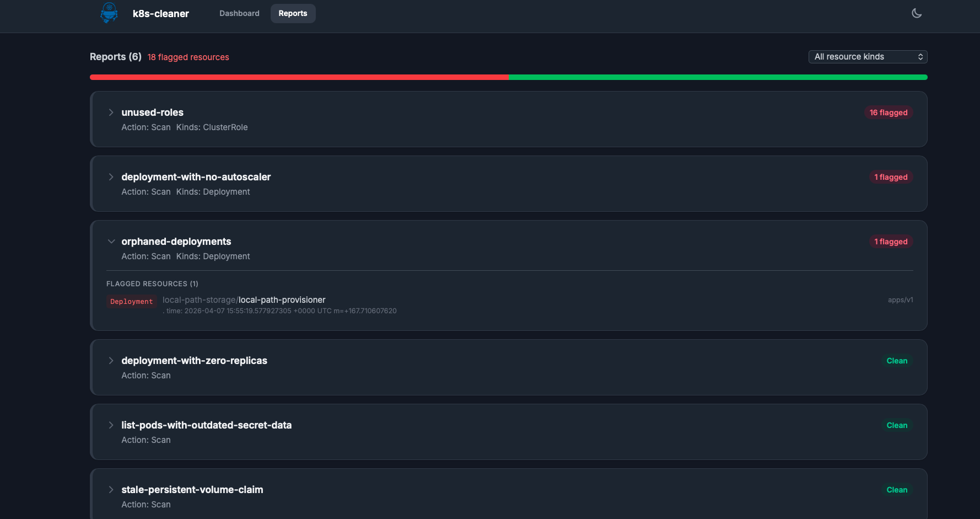
Task: Click the "1 flagged" badge on orphaned-deployments
Action: click(x=891, y=242)
